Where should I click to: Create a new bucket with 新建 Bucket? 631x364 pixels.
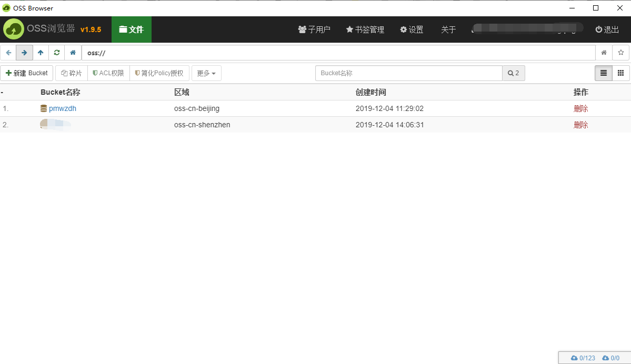coord(26,73)
